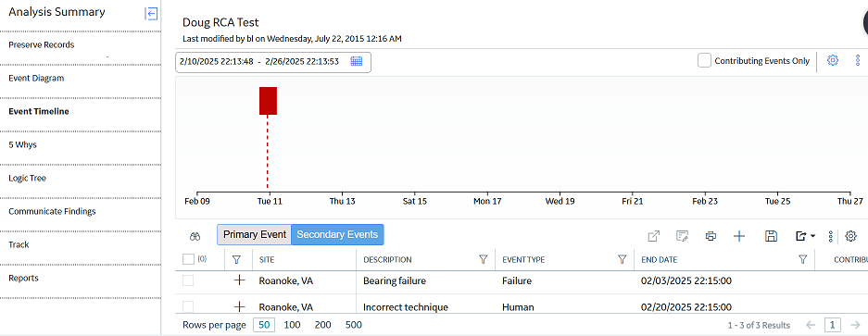Screen dimensions: 868x336
Task: Click the 'Doug RCA Test' title
Action: tap(220, 23)
